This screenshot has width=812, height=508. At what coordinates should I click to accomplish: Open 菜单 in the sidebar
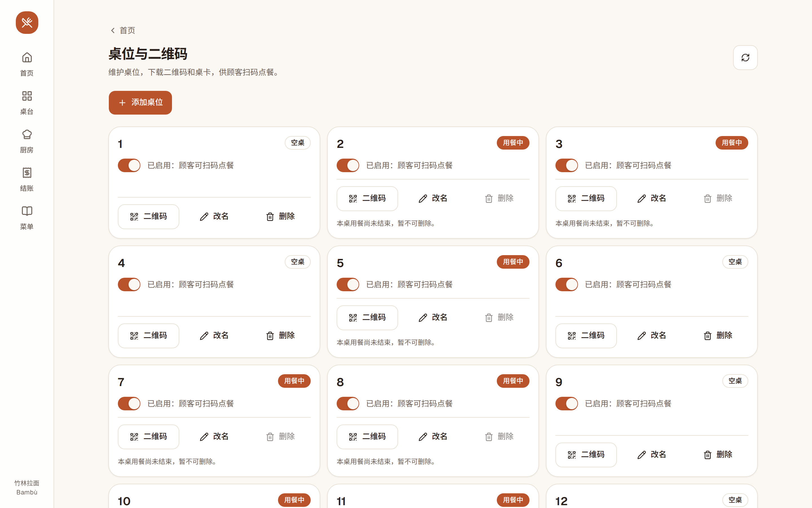27,217
